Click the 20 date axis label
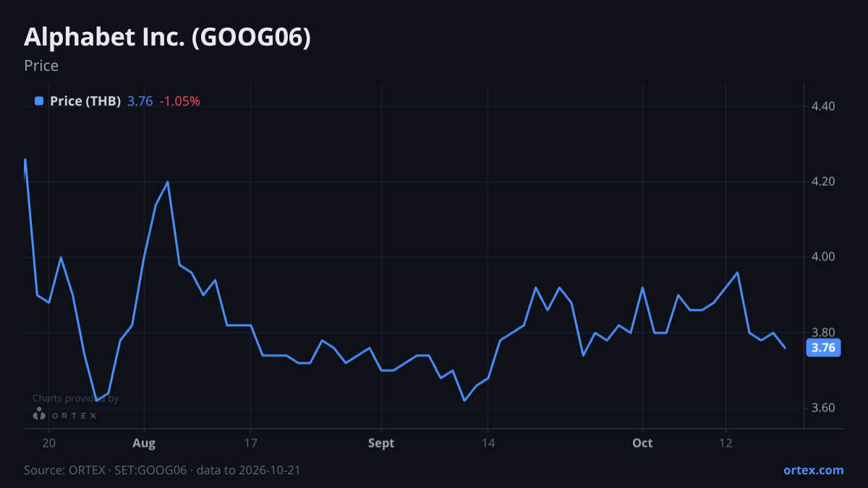868x488 pixels. 49,443
